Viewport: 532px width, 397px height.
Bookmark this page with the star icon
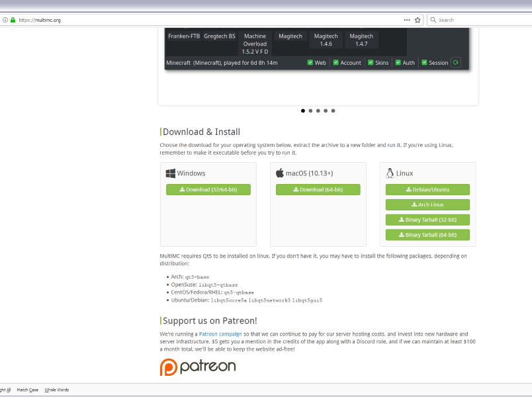[418, 20]
